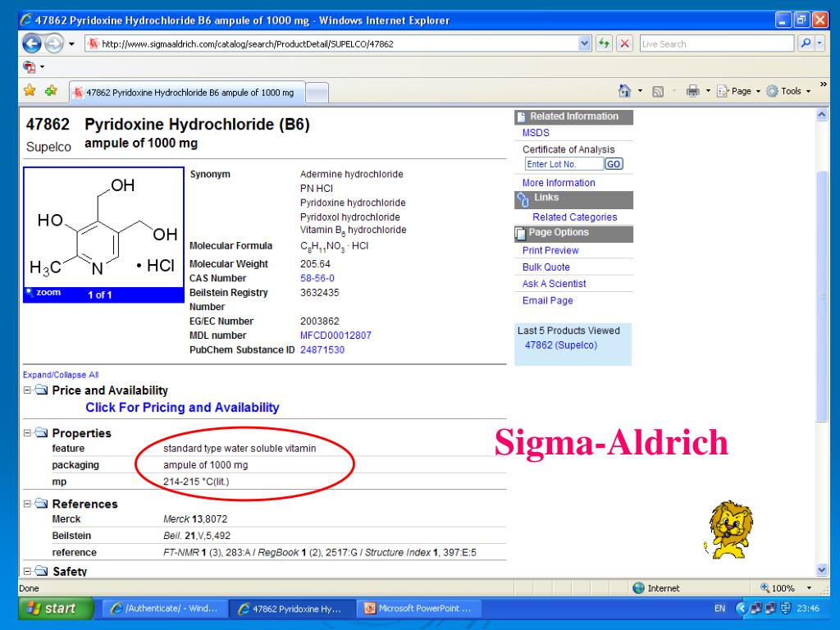The image size is (840, 630).
Task: Open a new blank tab
Action: point(317,94)
